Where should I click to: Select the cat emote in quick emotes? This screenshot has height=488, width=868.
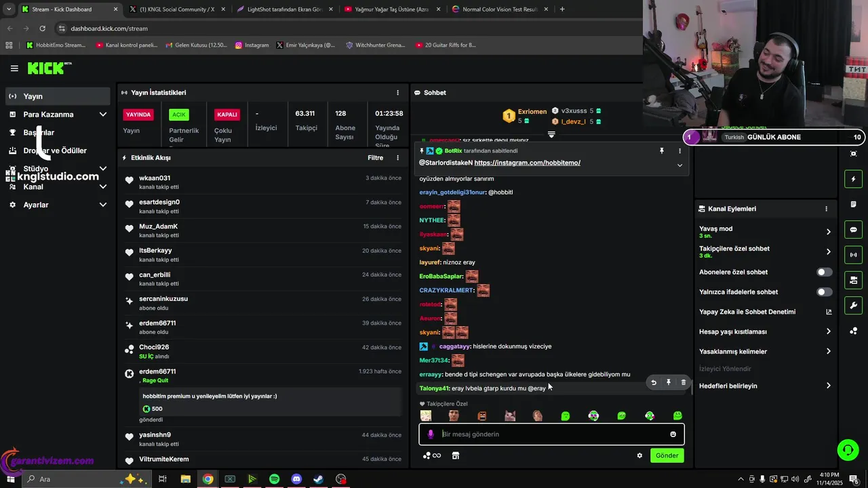coord(510,415)
